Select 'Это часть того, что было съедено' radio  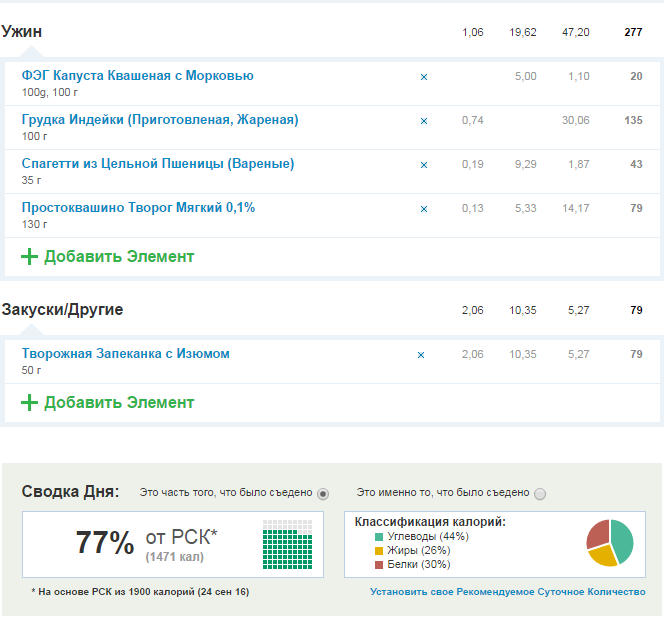coord(323,494)
